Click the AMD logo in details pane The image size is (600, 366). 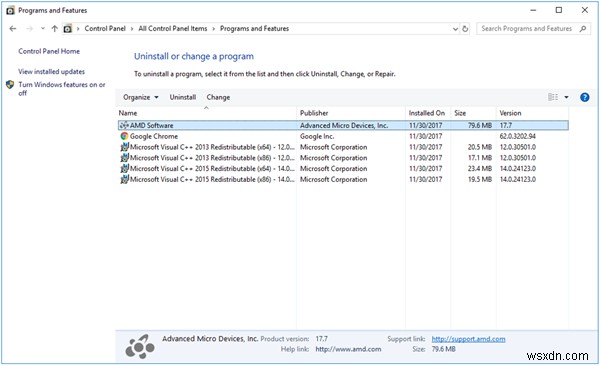click(140, 346)
